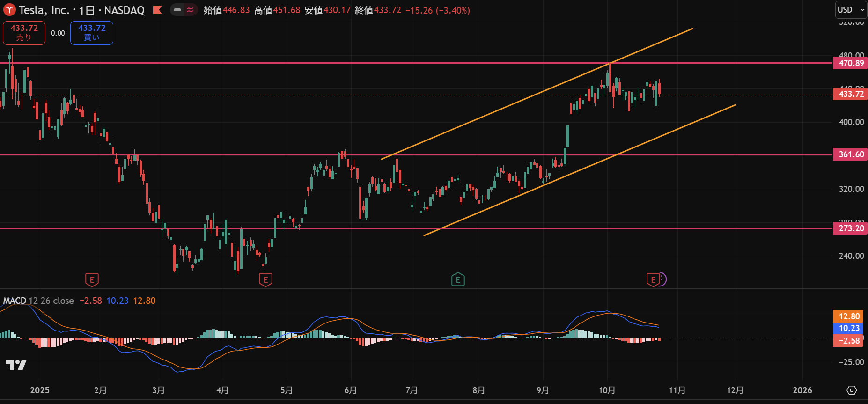The image size is (868, 404).
Task: Click the red flag marker icon
Action: [x=157, y=10]
